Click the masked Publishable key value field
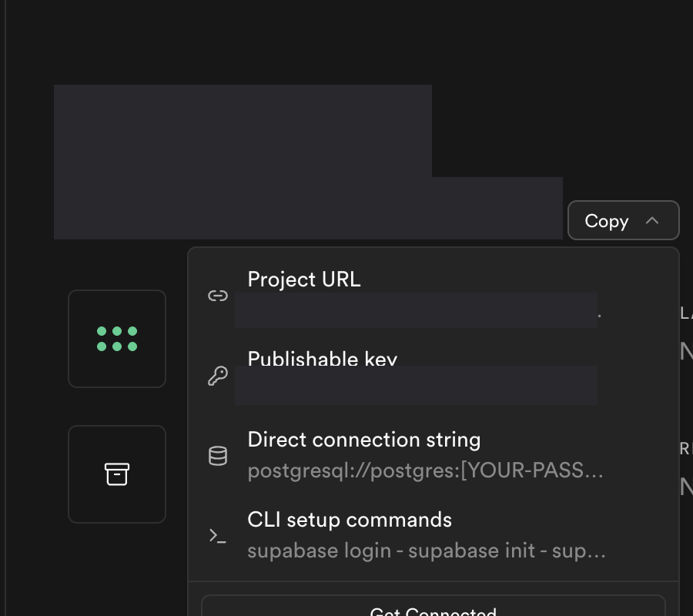693x616 pixels. coord(416,385)
